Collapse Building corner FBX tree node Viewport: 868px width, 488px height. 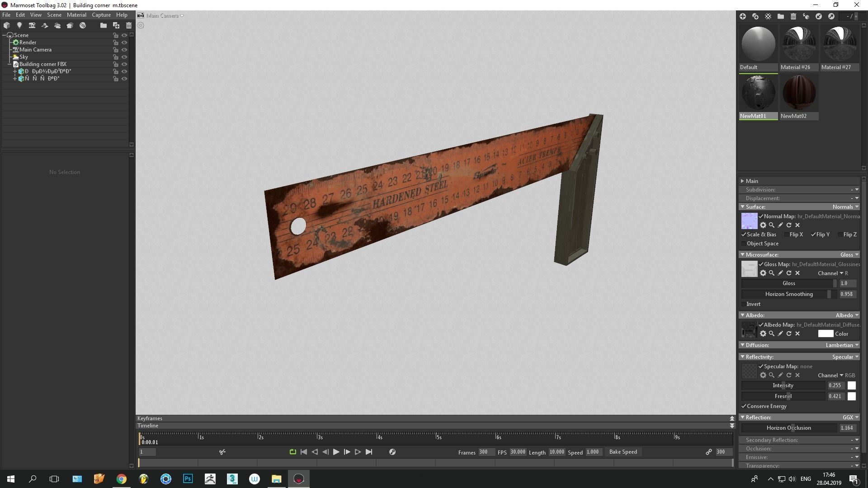click(9, 64)
